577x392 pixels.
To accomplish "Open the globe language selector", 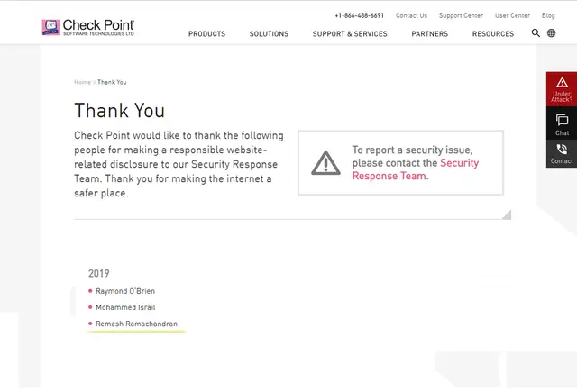I will 551,33.
